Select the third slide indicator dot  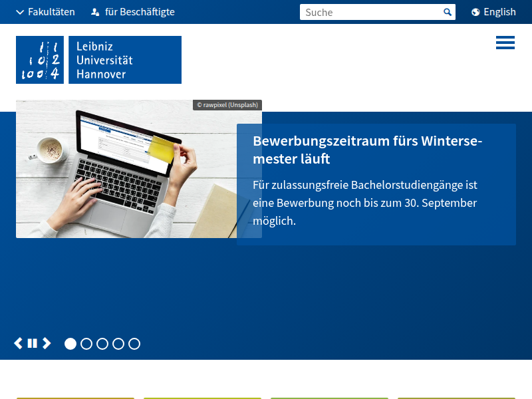tap(102, 344)
